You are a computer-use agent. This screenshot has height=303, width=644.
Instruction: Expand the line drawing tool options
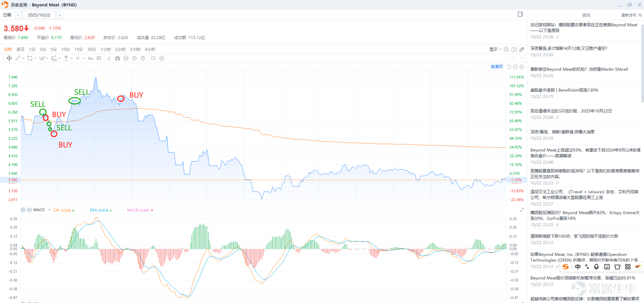coord(23,58)
